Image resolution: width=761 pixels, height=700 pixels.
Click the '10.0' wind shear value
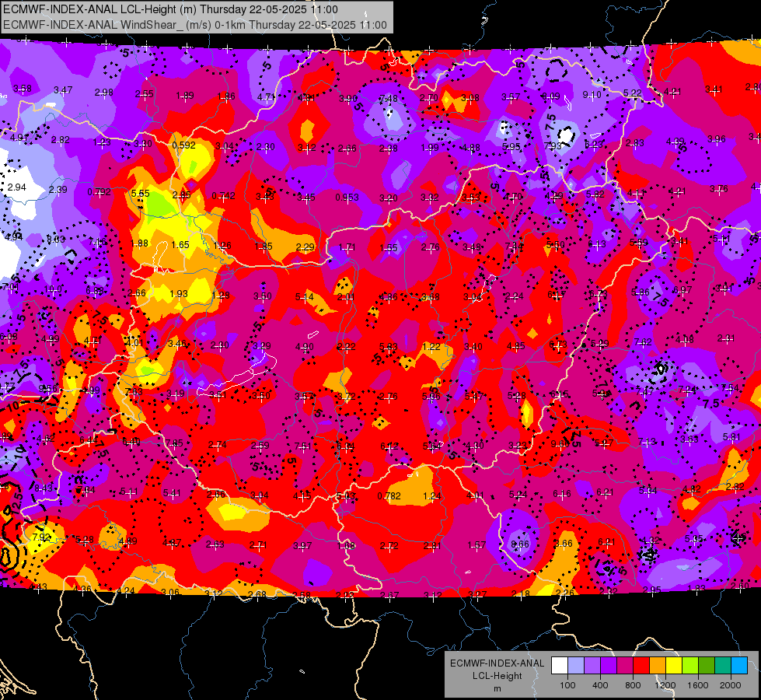(x=53, y=289)
